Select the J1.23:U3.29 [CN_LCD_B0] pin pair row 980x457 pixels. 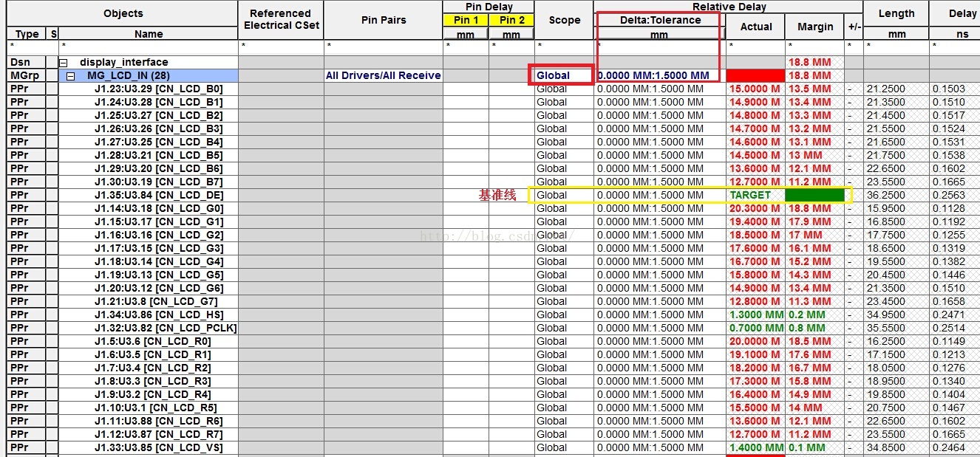[158, 89]
